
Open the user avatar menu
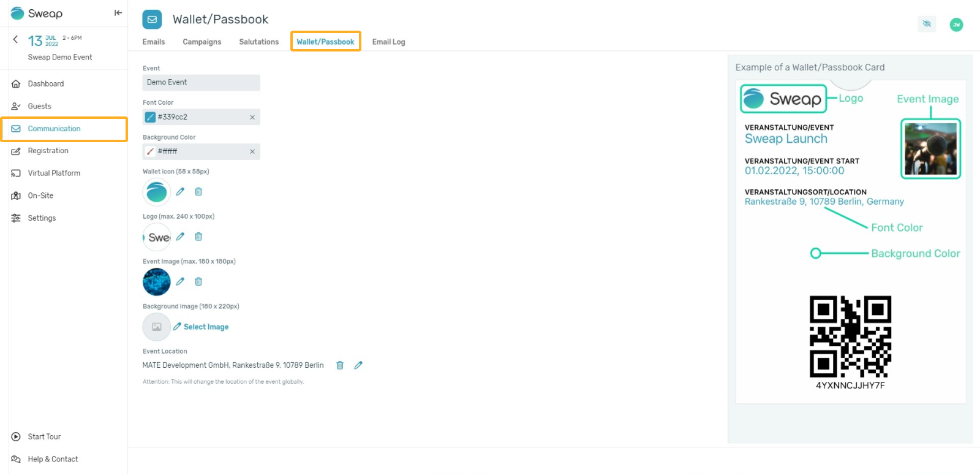coord(956,25)
